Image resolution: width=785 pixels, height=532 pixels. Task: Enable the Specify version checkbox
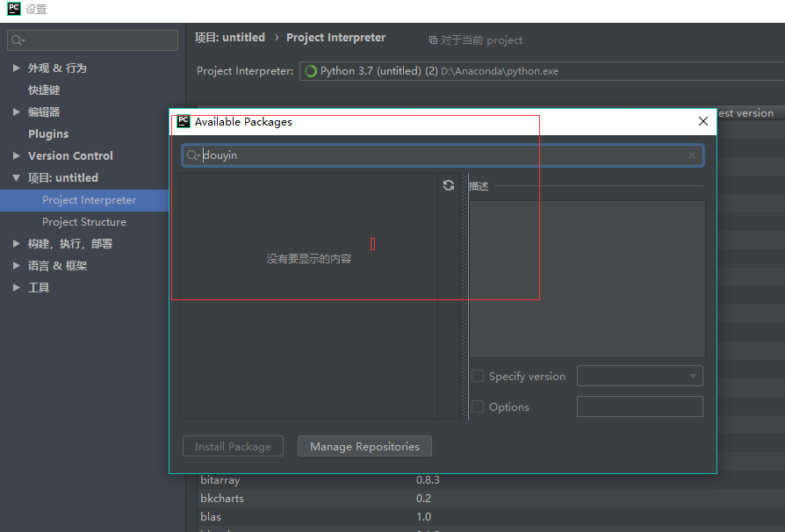coord(478,376)
